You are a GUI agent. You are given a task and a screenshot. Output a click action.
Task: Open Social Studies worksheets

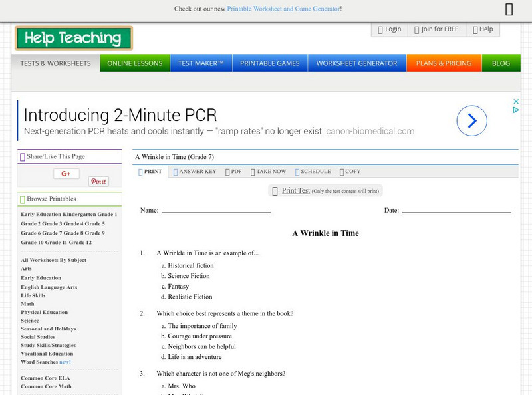38,337
